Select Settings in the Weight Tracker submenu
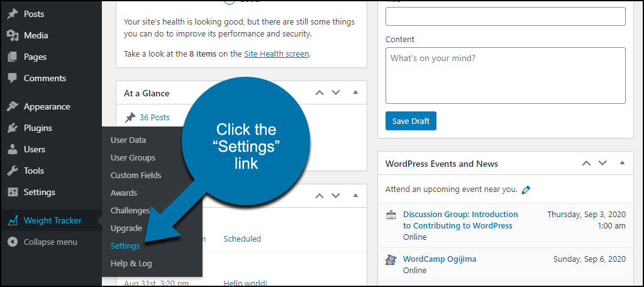The width and height of the screenshot is (644, 287). (125, 246)
